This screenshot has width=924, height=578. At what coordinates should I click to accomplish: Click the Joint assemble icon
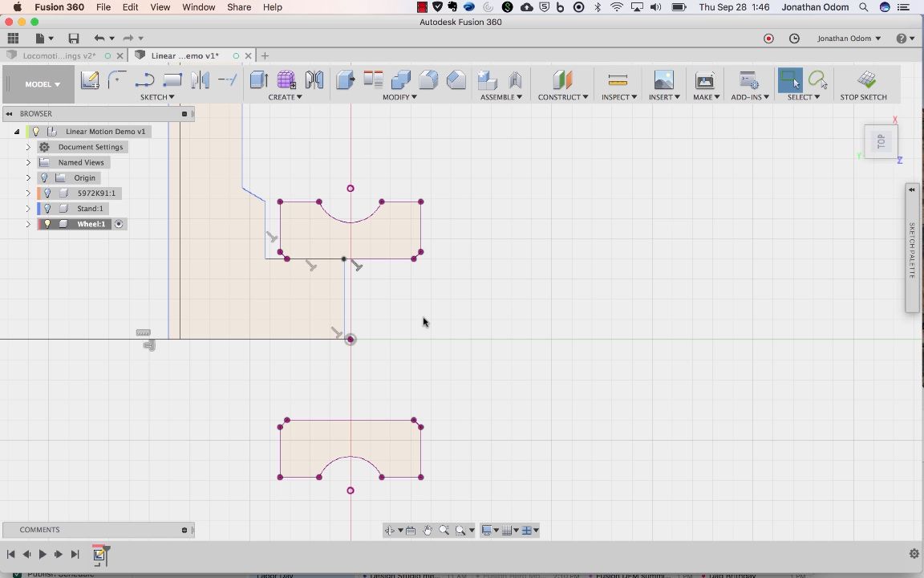[515, 79]
